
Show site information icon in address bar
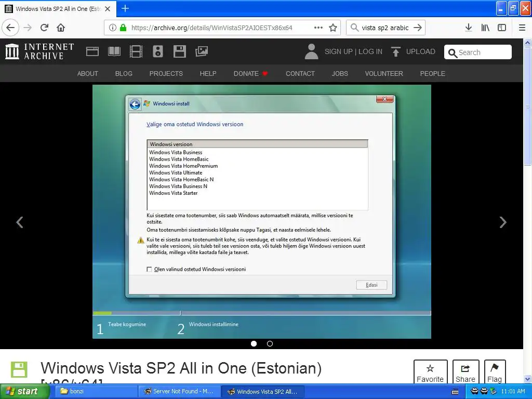pyautogui.click(x=113, y=28)
